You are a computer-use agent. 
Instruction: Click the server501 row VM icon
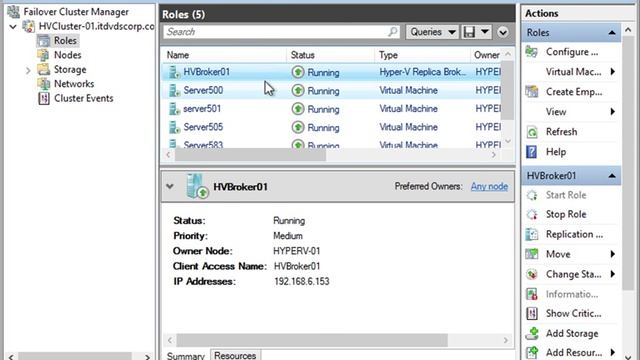tap(174, 109)
